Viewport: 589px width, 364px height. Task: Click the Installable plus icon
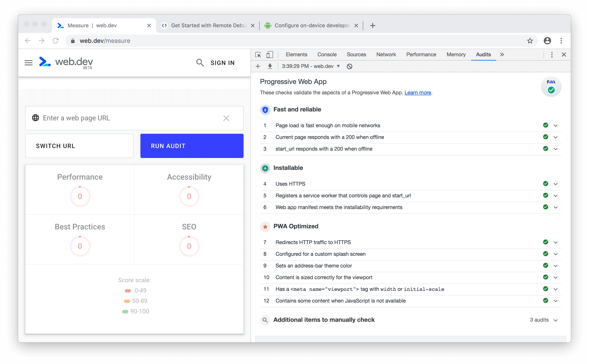point(265,168)
